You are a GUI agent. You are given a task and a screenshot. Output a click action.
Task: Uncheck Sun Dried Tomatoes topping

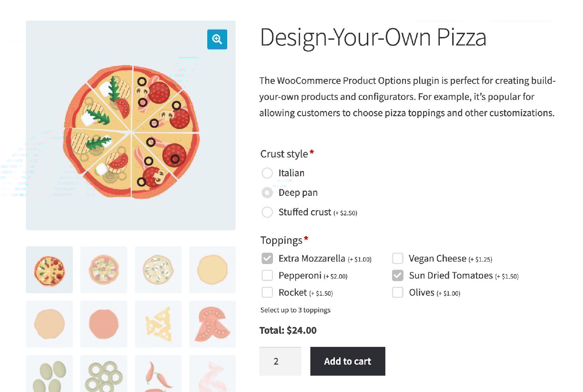click(x=397, y=275)
